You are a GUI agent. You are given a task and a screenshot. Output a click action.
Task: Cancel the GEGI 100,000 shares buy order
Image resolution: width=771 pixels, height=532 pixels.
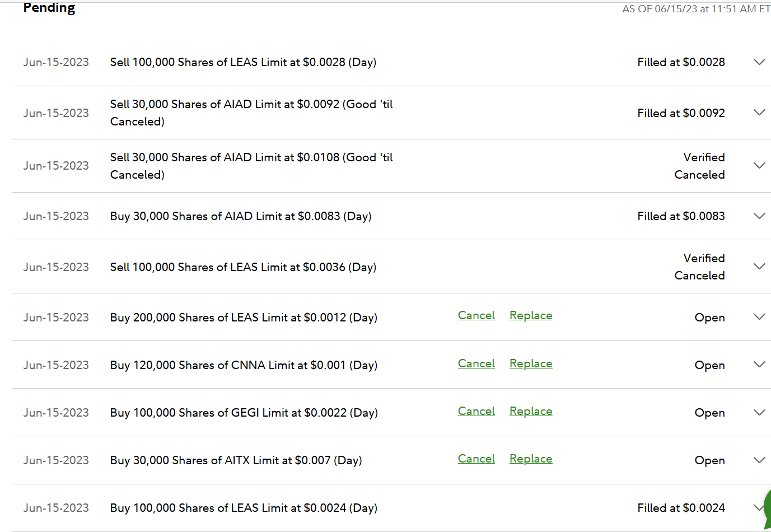pos(476,412)
